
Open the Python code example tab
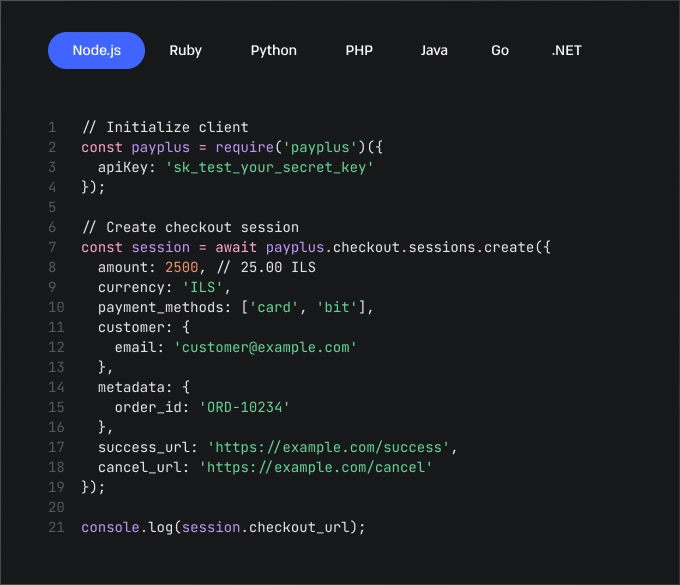273,51
